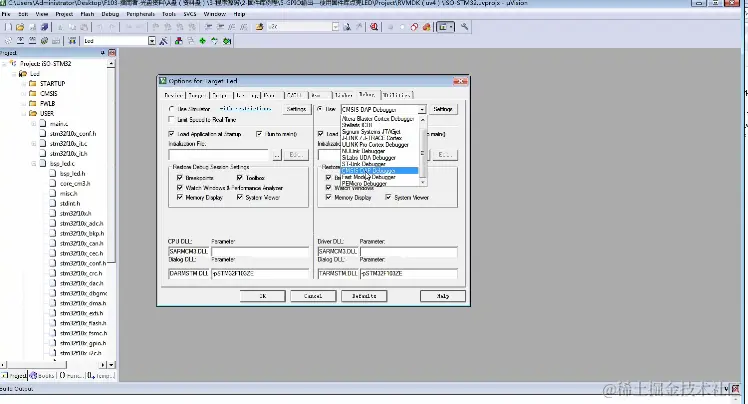The image size is (748, 404).
Task: Open the Led target selection dropdown
Action: (152, 41)
